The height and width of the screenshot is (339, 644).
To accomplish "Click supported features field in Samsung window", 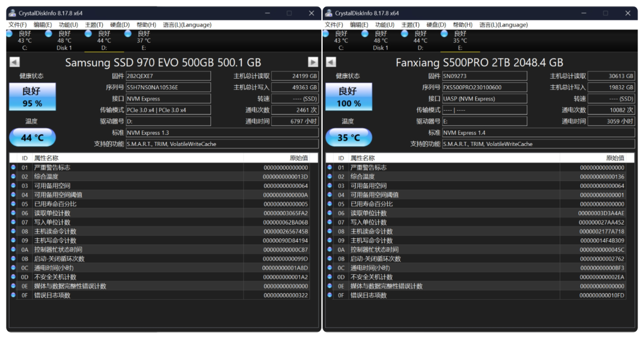I will [222, 144].
